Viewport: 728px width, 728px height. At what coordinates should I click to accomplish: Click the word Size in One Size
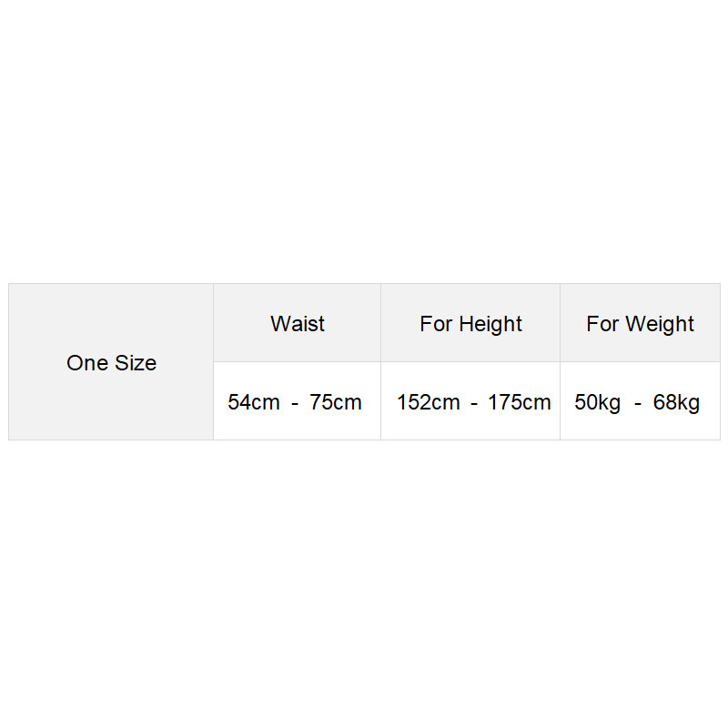(136, 362)
